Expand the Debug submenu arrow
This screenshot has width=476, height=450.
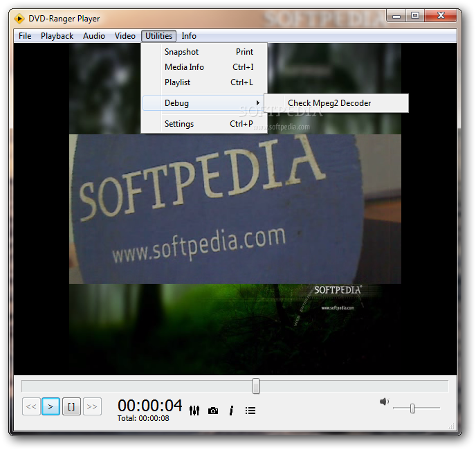point(258,103)
